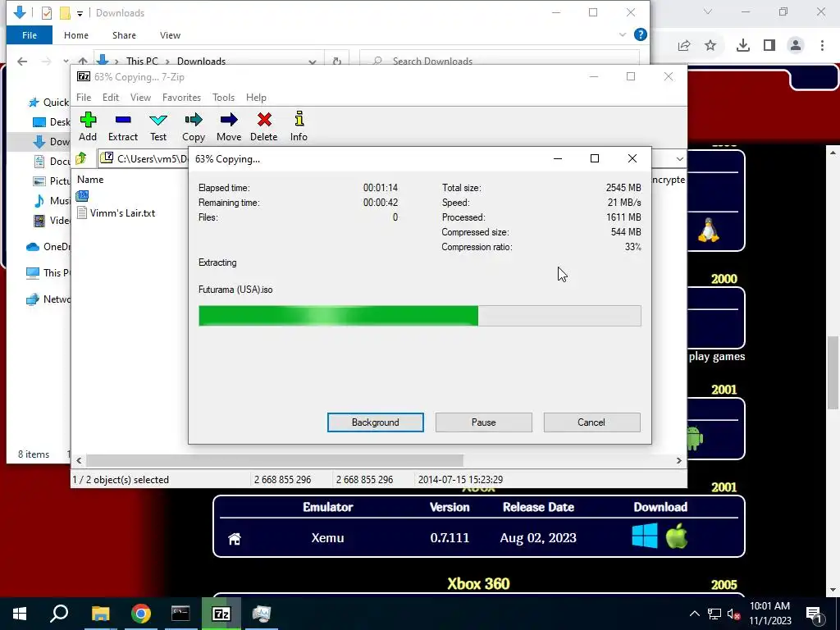The height and width of the screenshot is (630, 840).
Task: Click the Move toolbar icon in 7-Zip
Action: (x=229, y=126)
